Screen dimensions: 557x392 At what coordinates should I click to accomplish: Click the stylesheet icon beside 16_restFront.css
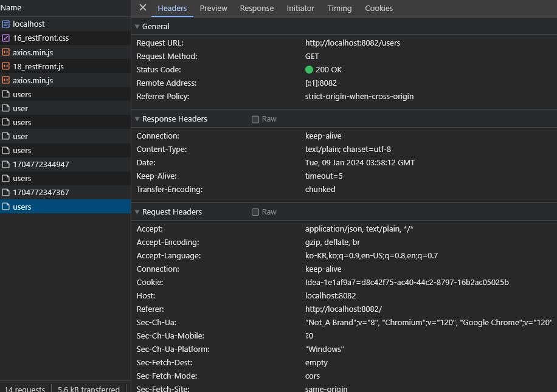pyautogui.click(x=5, y=38)
